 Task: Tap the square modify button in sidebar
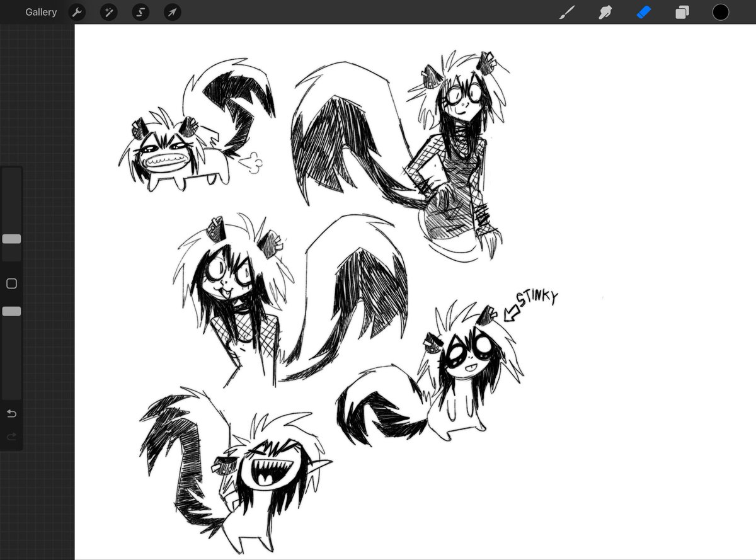11,283
